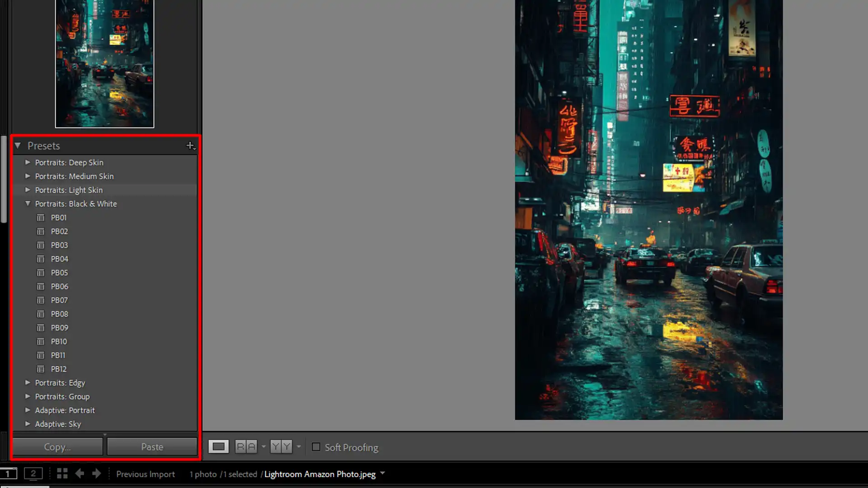Expand Portraits: Medium Skin preset group
This screenshot has width=868, height=488.
click(x=28, y=176)
